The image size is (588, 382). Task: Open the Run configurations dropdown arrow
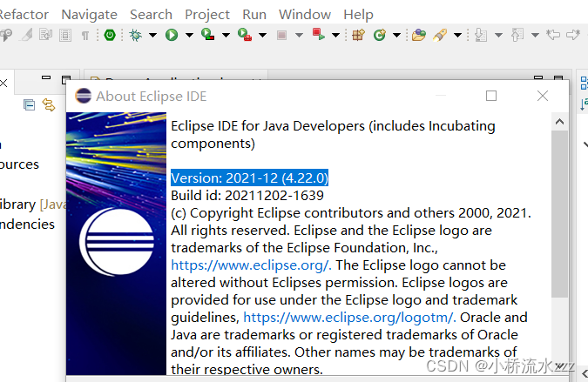(x=189, y=35)
